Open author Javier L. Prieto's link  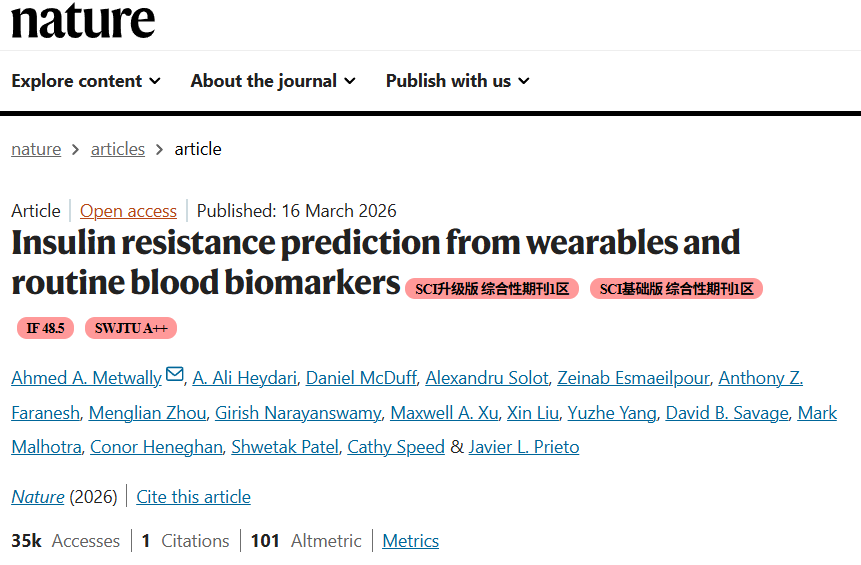coord(524,447)
